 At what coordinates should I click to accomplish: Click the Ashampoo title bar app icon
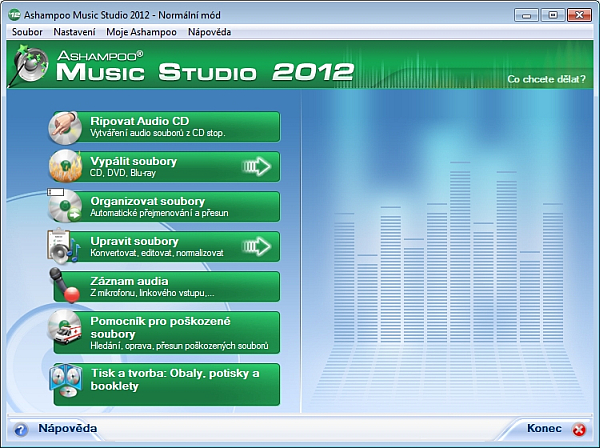click(x=14, y=15)
